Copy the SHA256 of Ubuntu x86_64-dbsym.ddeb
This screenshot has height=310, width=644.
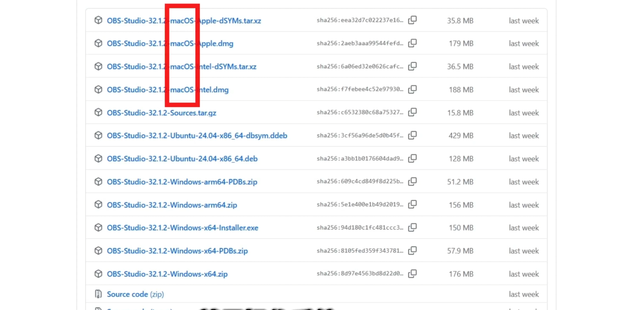(x=412, y=135)
